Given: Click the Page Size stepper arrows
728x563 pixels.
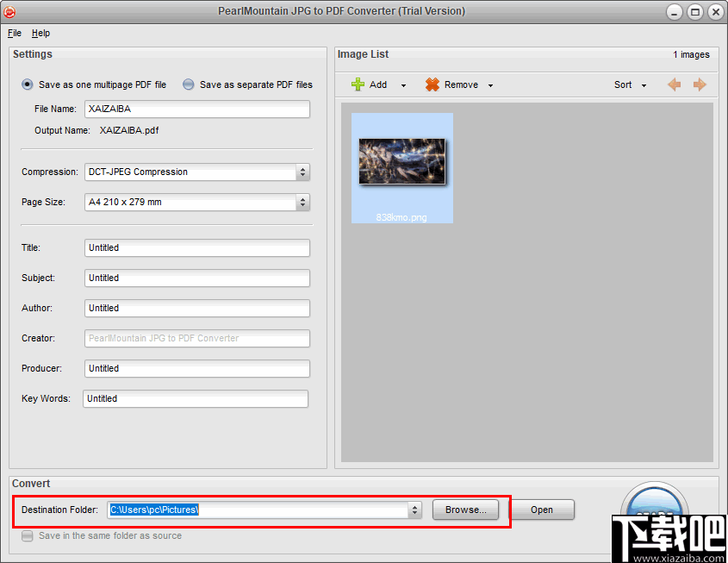Looking at the screenshot, I should [303, 203].
